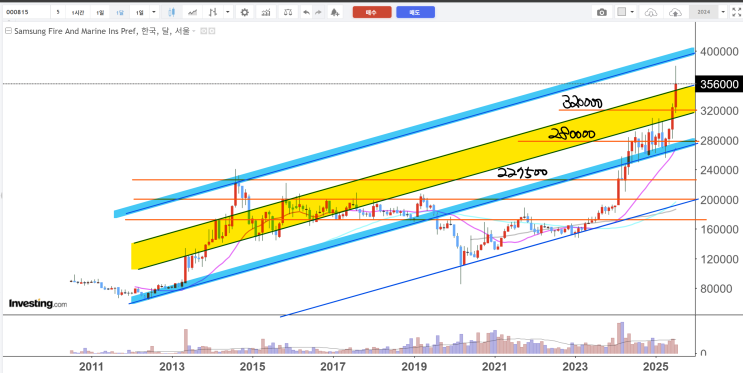
Task: Save chart layout with cloud upload icon
Action: [x=676, y=12]
